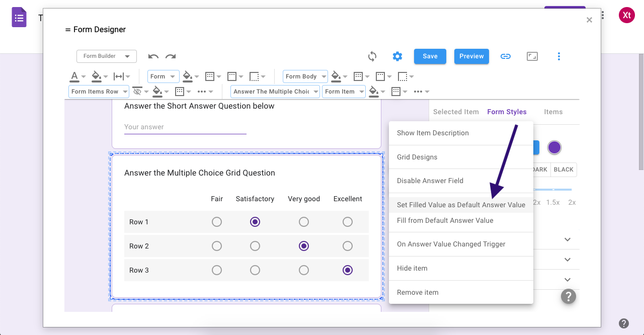
Task: Select Very good for Row 1
Action: 304,222
